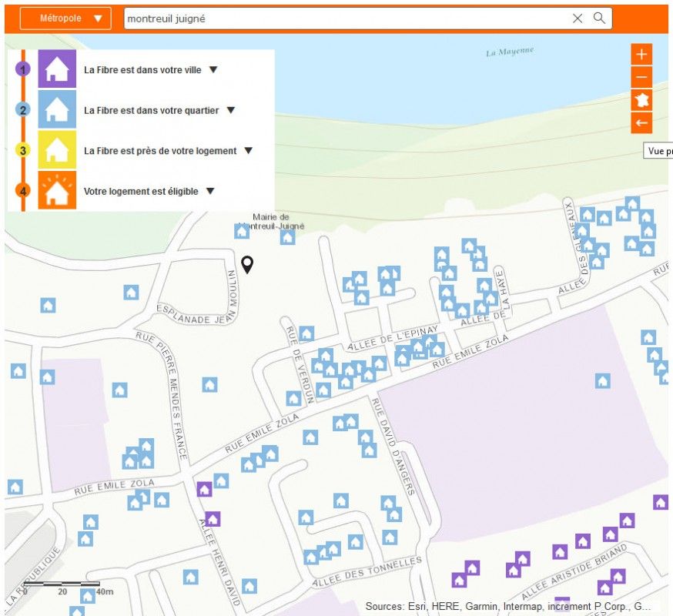Zoom out with the minus button
Image resolution: width=673 pixels, height=616 pixels.
[641, 77]
